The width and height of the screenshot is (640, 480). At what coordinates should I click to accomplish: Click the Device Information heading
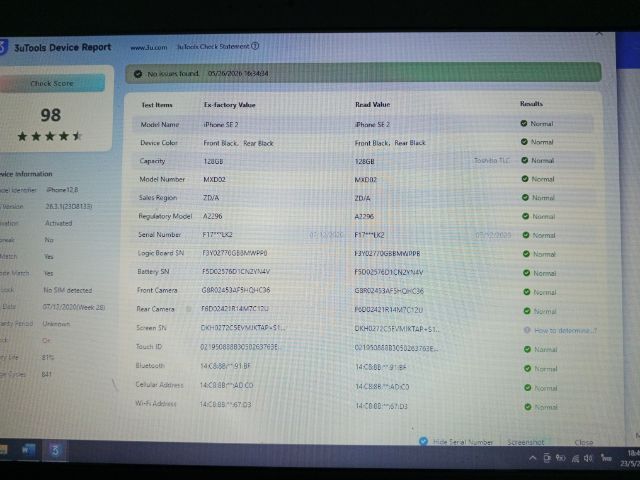[x=26, y=174]
